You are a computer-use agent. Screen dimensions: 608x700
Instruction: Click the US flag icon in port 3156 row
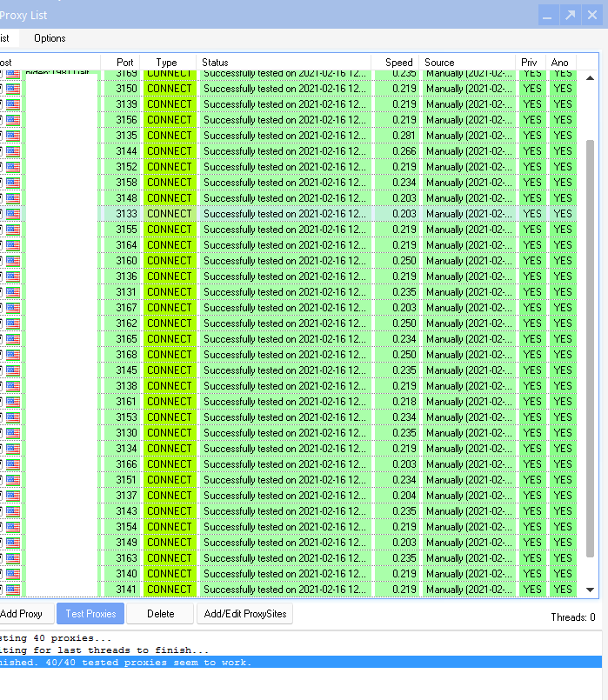click(x=13, y=120)
